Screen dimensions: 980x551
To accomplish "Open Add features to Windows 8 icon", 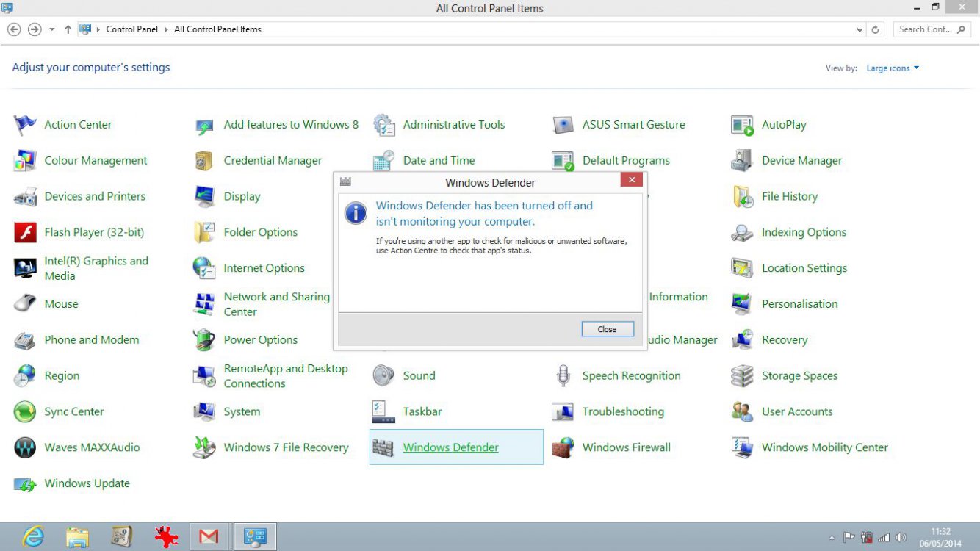I will [x=204, y=125].
